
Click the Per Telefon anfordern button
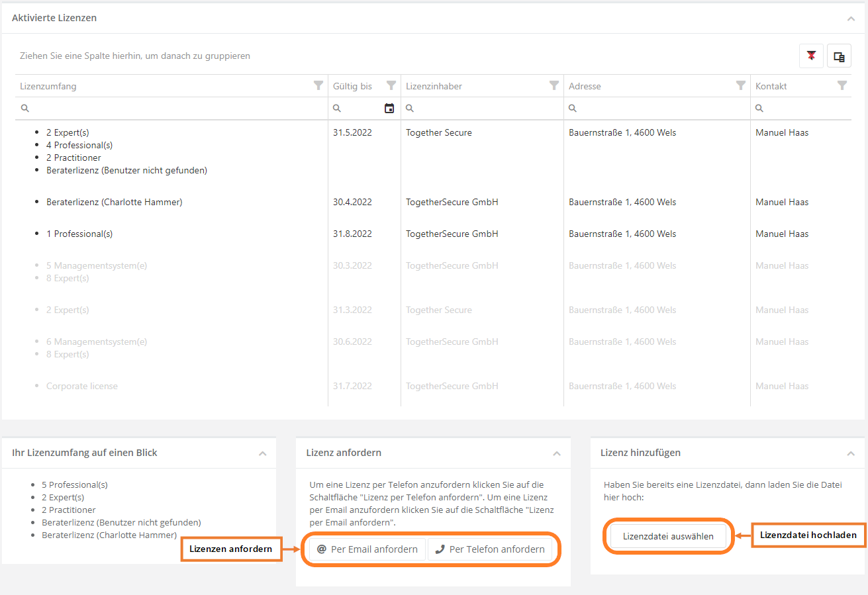(x=490, y=549)
